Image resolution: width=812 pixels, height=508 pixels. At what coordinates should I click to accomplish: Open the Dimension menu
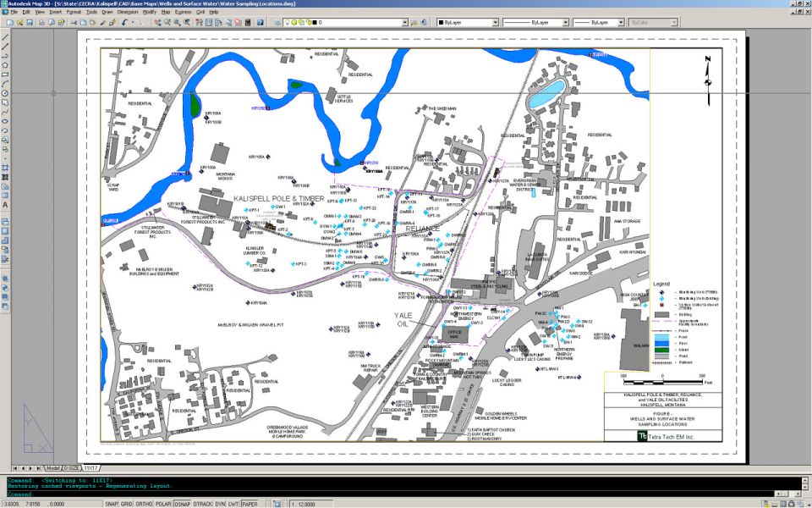(x=128, y=11)
